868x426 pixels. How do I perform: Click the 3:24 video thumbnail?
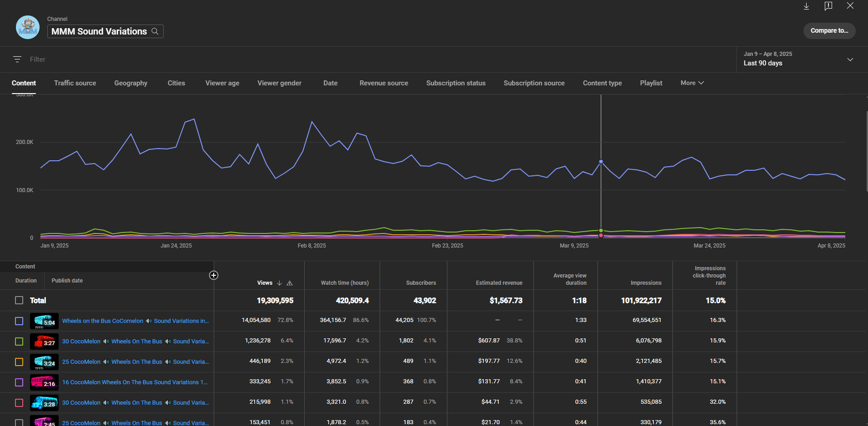(44, 362)
